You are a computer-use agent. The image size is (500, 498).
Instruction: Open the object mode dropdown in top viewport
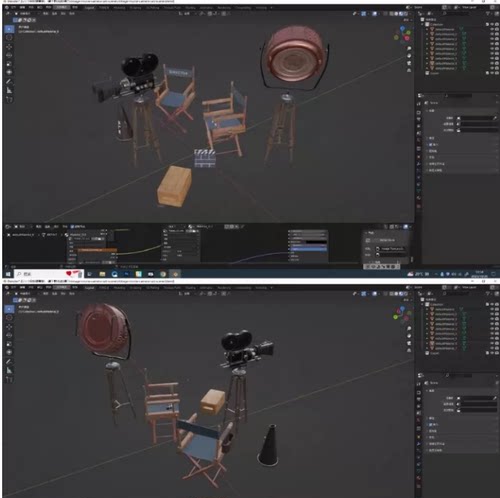27,14
